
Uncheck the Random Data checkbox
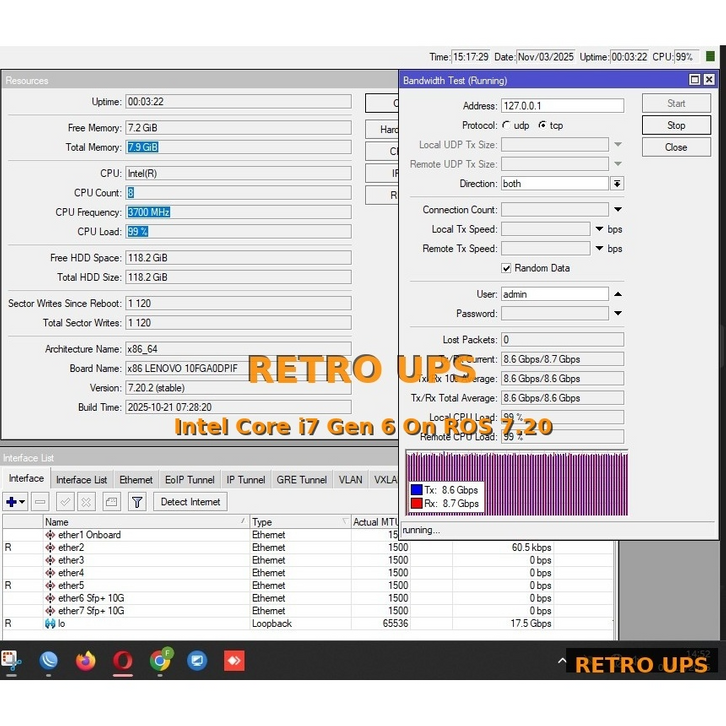(506, 268)
